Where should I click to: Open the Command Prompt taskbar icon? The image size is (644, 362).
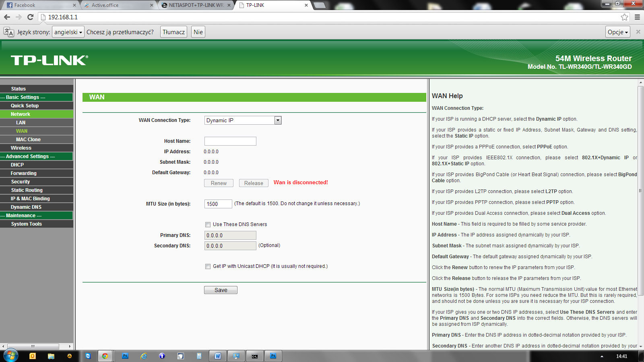click(255, 356)
